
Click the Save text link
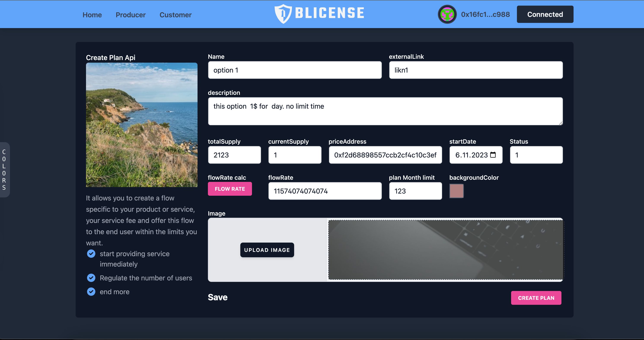coord(218,297)
